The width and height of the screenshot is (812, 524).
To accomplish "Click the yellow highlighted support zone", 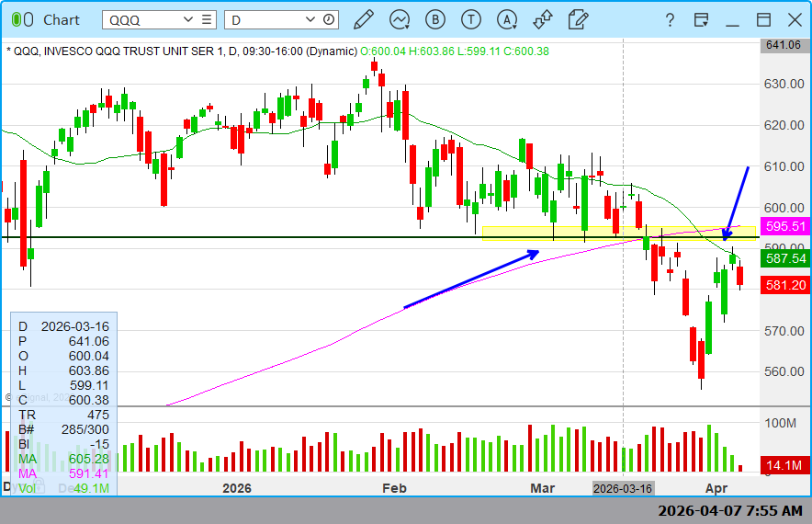I will (618, 234).
